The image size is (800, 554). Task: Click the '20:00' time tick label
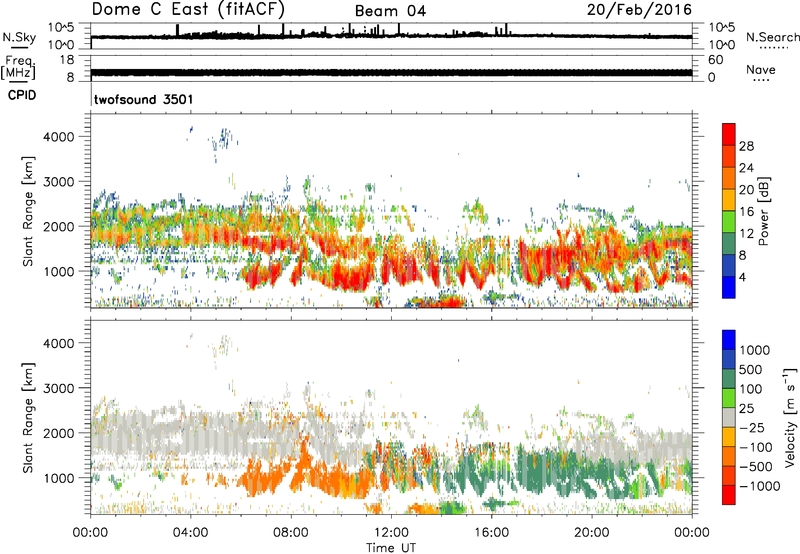point(591,533)
